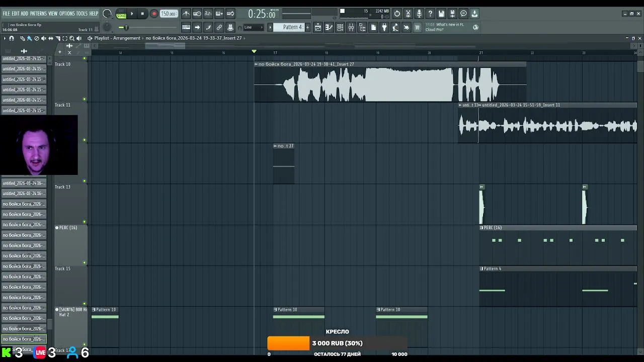
Task: Click the question mark help icon
Action: (430, 14)
